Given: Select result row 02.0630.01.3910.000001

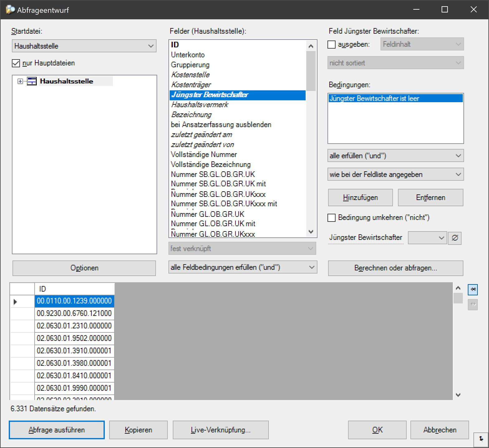Looking at the screenshot, I should point(75,351).
